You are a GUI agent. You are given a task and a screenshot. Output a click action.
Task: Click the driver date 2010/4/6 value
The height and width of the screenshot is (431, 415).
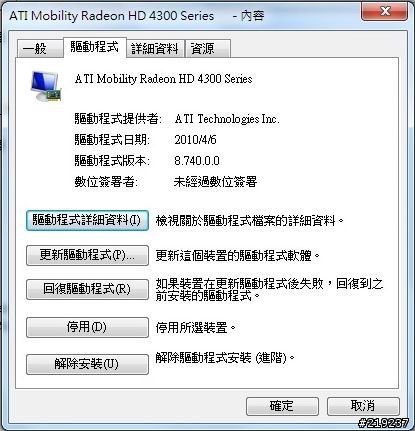(x=195, y=140)
